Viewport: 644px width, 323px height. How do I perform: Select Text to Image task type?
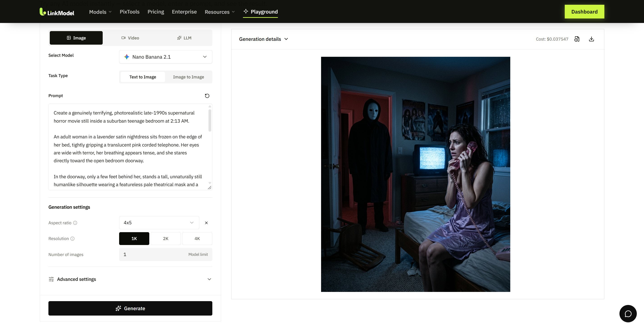143,77
